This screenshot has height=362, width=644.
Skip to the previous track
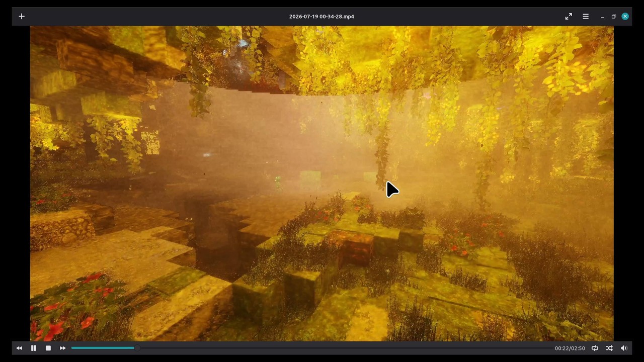click(x=19, y=348)
